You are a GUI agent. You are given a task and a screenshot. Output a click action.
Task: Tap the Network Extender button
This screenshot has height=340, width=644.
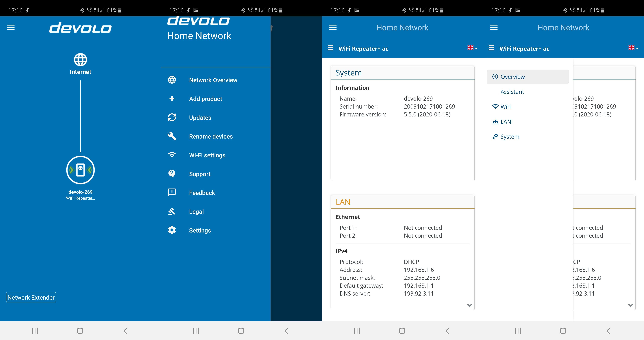pos(31,297)
